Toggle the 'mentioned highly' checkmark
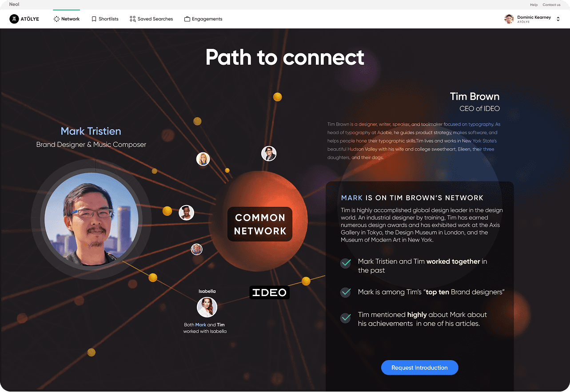The image size is (570, 392). pyautogui.click(x=346, y=318)
